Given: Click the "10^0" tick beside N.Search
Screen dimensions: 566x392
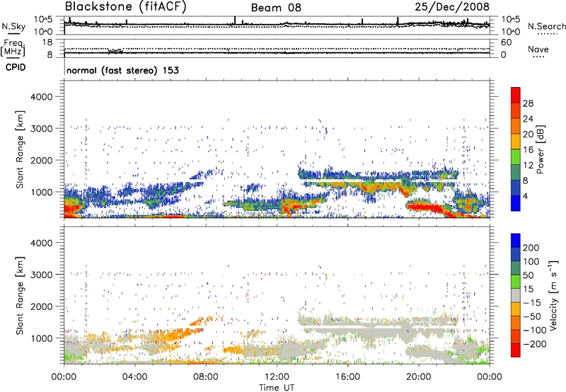Looking at the screenshot, I should click(511, 32).
